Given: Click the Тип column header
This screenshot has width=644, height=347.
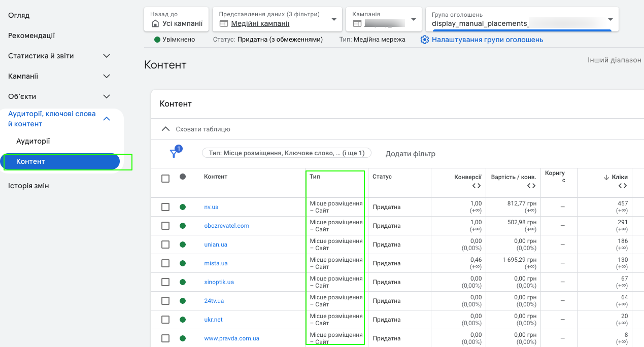Looking at the screenshot, I should 315,177.
